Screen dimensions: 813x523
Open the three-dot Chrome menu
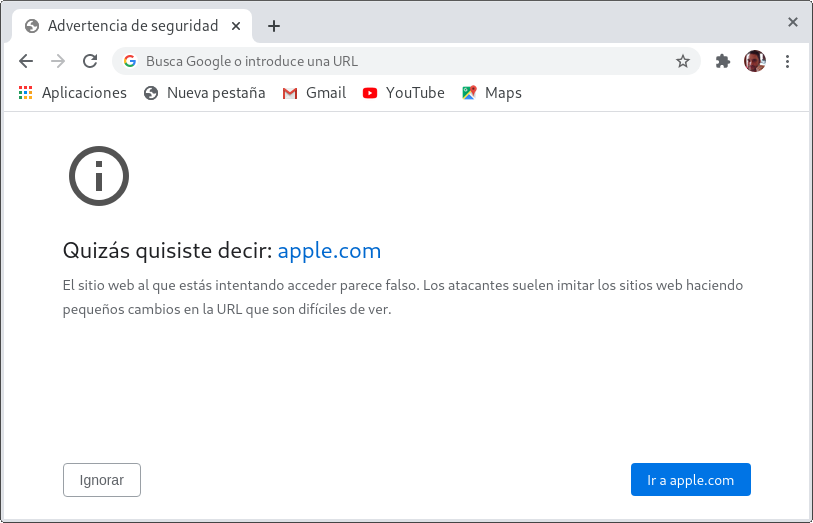[x=787, y=61]
